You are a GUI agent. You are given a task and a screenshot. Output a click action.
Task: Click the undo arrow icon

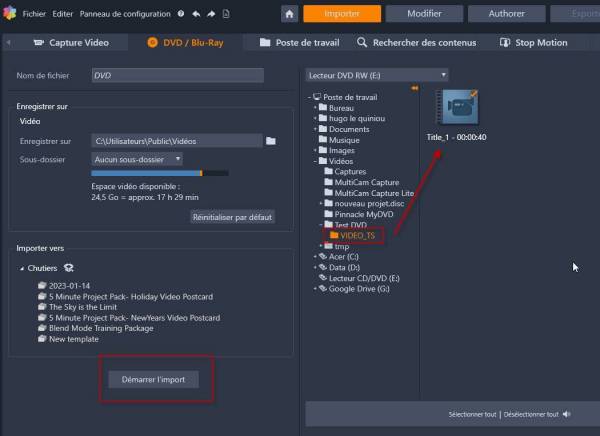pyautogui.click(x=196, y=14)
